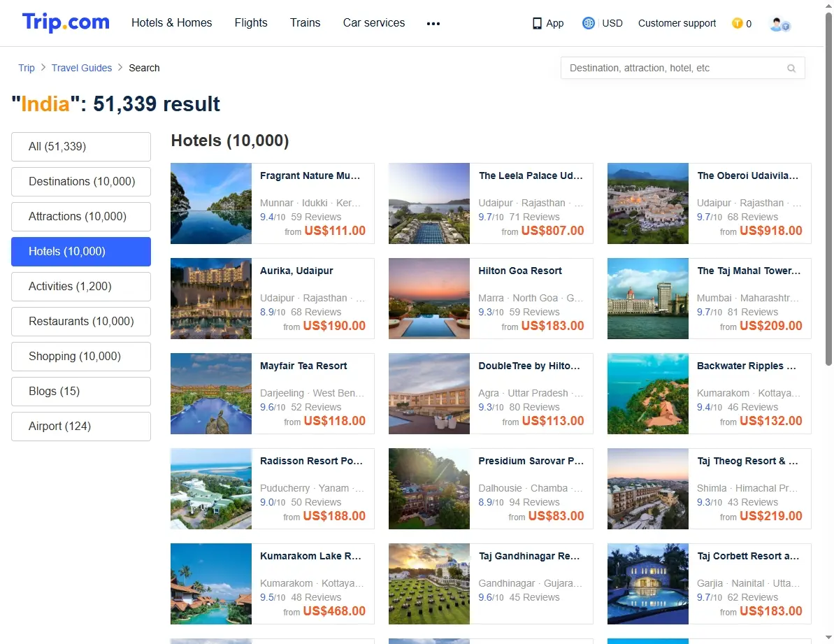Open Presidium Sarovar Dalhousie photo
The image size is (834, 644).
pos(429,489)
